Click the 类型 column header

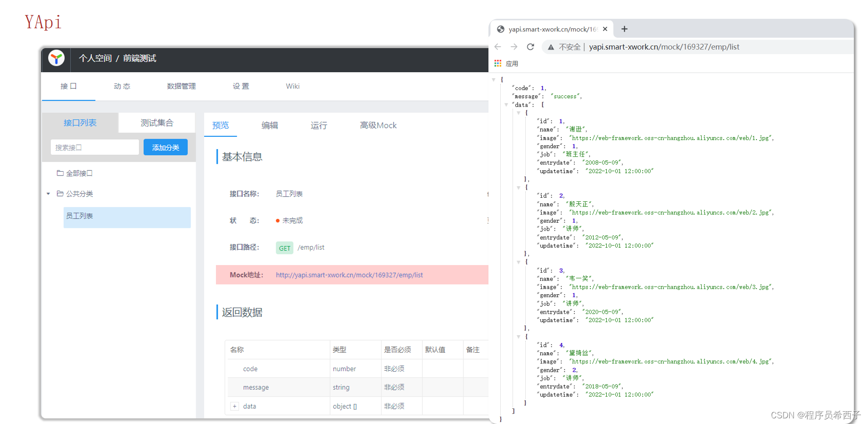point(339,350)
